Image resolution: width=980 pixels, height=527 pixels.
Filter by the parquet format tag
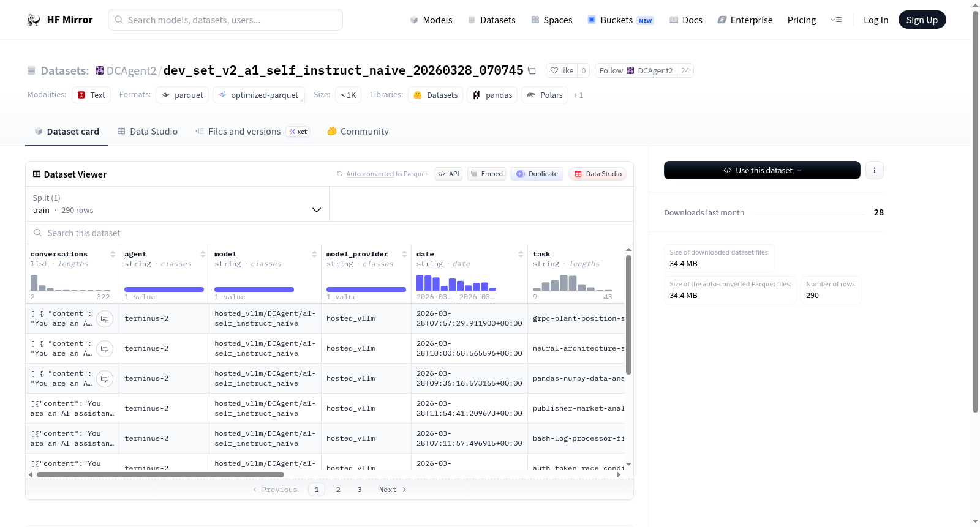click(183, 95)
